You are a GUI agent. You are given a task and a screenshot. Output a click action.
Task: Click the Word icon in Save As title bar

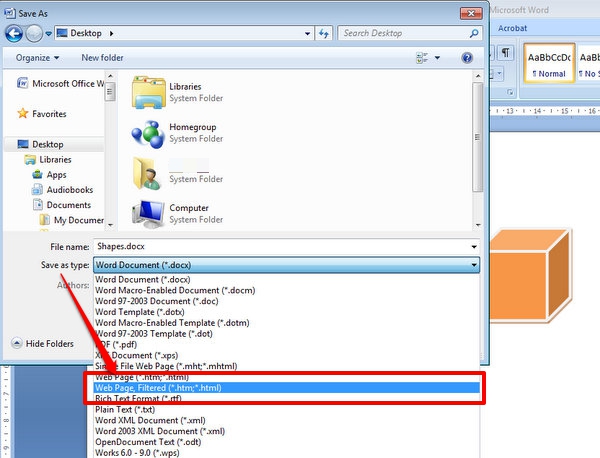(10, 13)
